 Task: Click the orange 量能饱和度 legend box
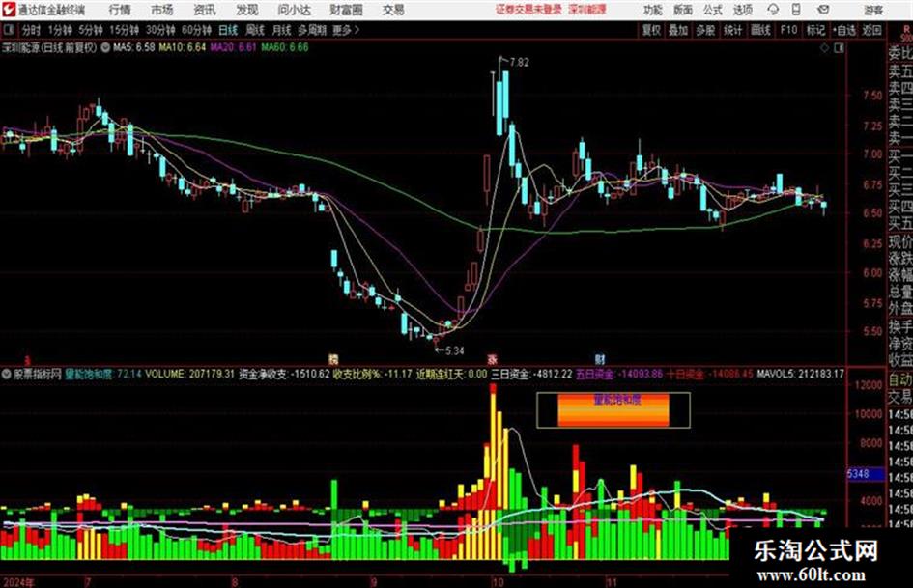point(613,409)
